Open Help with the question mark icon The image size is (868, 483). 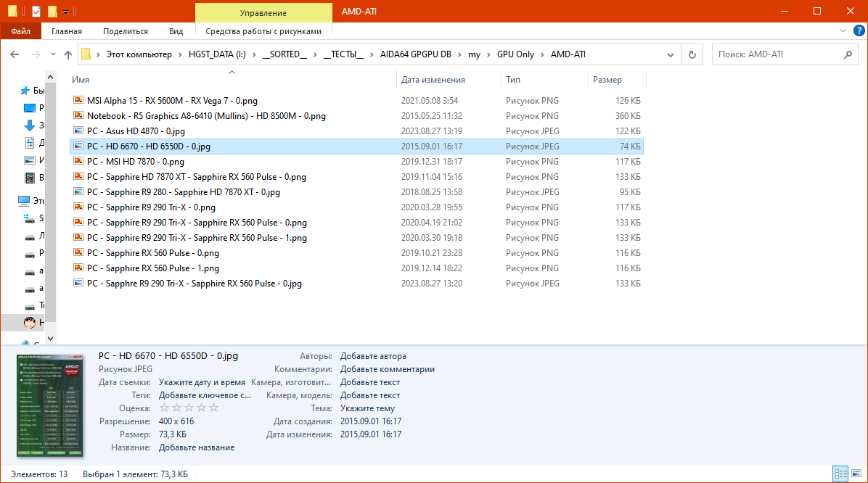tap(859, 31)
